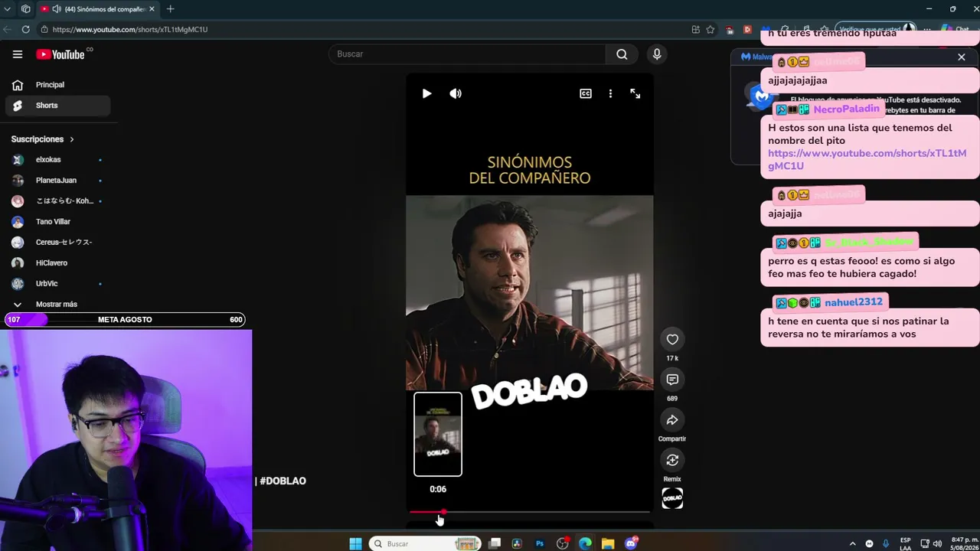Expand the Suscripciones section
Image resolution: width=980 pixels, height=551 pixels.
43,139
